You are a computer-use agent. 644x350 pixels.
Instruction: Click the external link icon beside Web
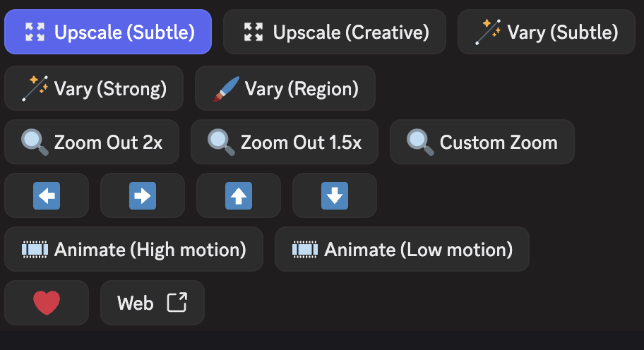(x=177, y=303)
